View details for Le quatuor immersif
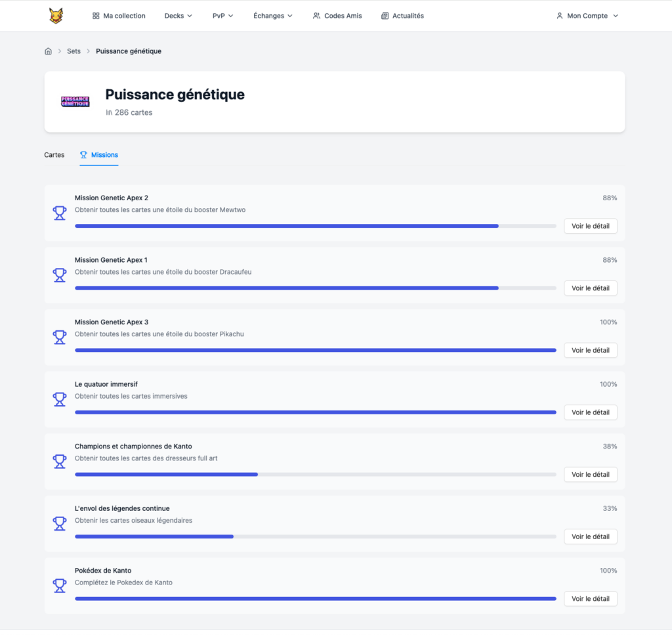This screenshot has height=635, width=672. (591, 412)
